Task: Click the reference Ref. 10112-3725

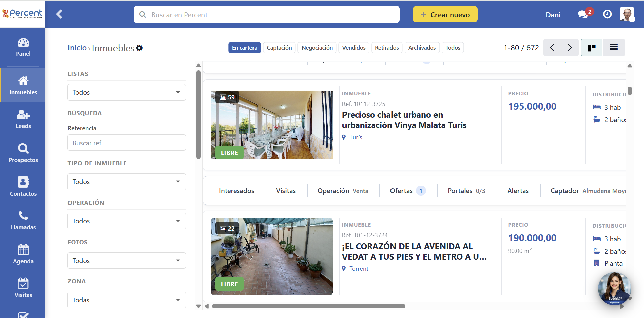Action: click(x=364, y=104)
